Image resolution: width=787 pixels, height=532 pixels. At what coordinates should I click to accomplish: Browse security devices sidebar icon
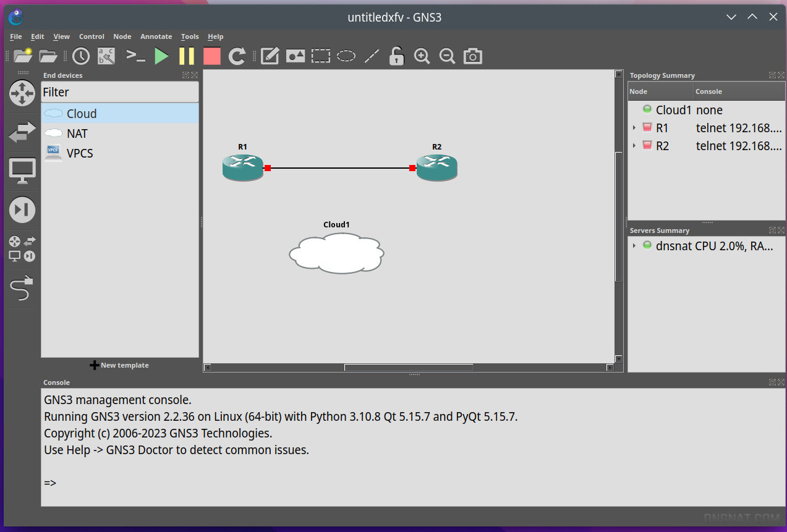coord(22,210)
